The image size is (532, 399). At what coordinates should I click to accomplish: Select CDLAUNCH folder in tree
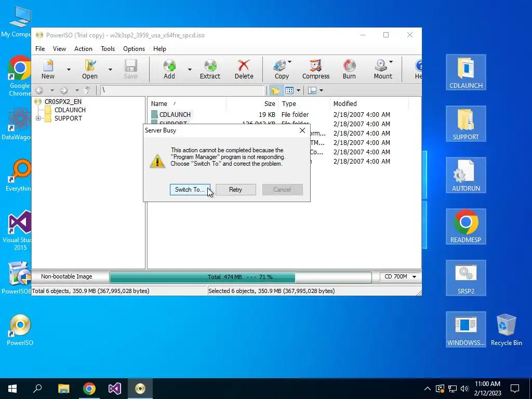pos(70,110)
